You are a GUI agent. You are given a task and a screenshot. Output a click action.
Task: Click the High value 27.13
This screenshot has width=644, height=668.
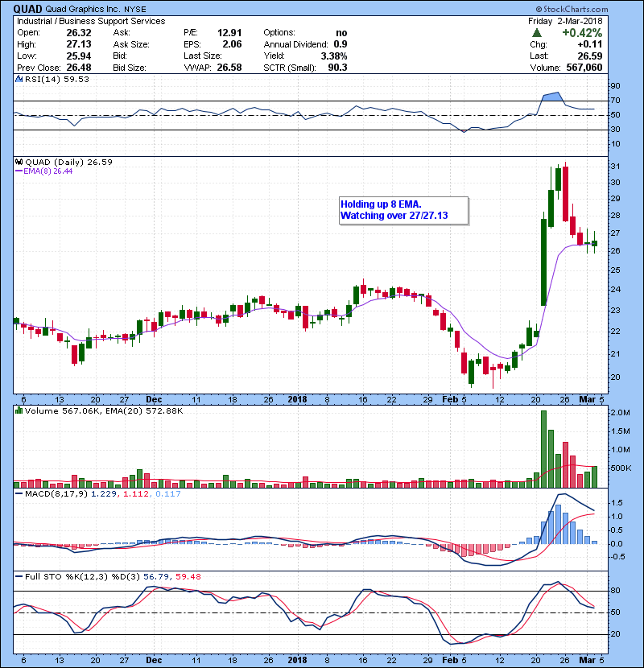79,44
